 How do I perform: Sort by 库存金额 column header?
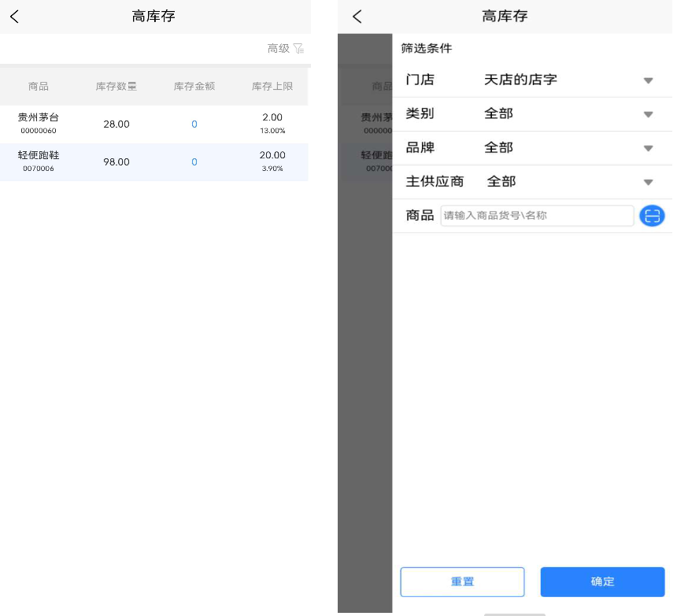pyautogui.click(x=194, y=87)
